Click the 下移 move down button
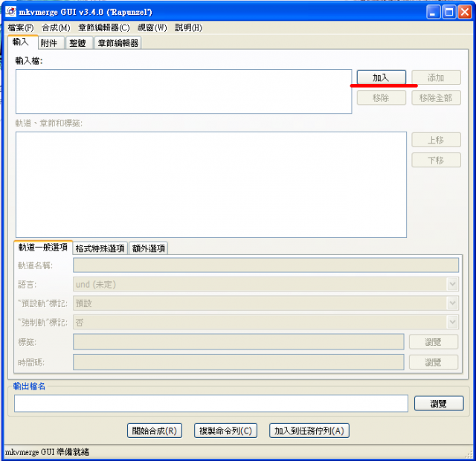The image size is (476, 461). 436,160
